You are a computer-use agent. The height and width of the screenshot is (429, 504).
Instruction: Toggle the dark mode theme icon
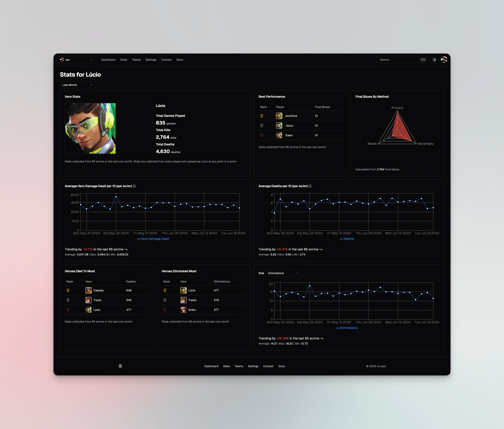[434, 60]
